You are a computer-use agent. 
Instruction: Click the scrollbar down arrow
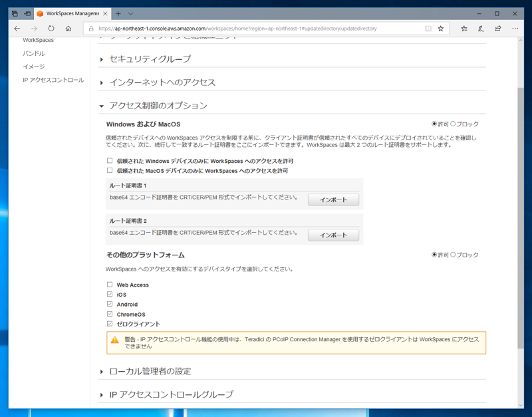[x=521, y=405]
